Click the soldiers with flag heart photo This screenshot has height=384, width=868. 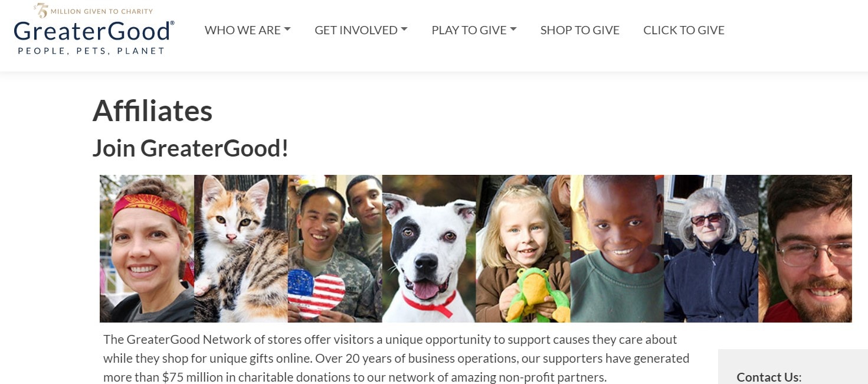(335, 249)
